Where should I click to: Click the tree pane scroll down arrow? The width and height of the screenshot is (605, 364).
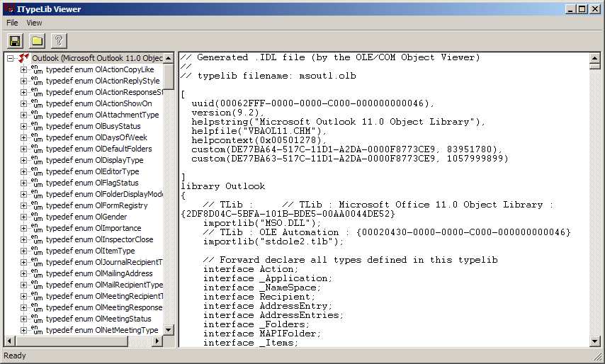pyautogui.click(x=169, y=330)
